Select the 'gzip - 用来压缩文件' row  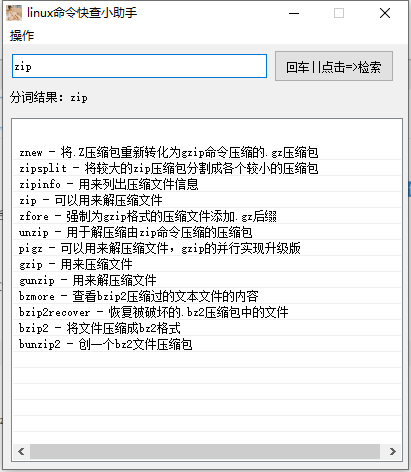207,264
